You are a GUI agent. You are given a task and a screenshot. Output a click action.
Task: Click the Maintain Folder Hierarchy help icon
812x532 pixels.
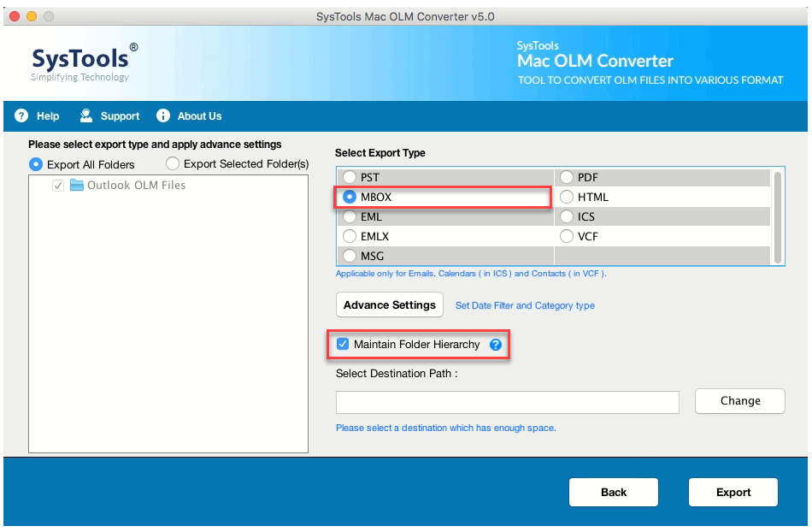coord(496,345)
